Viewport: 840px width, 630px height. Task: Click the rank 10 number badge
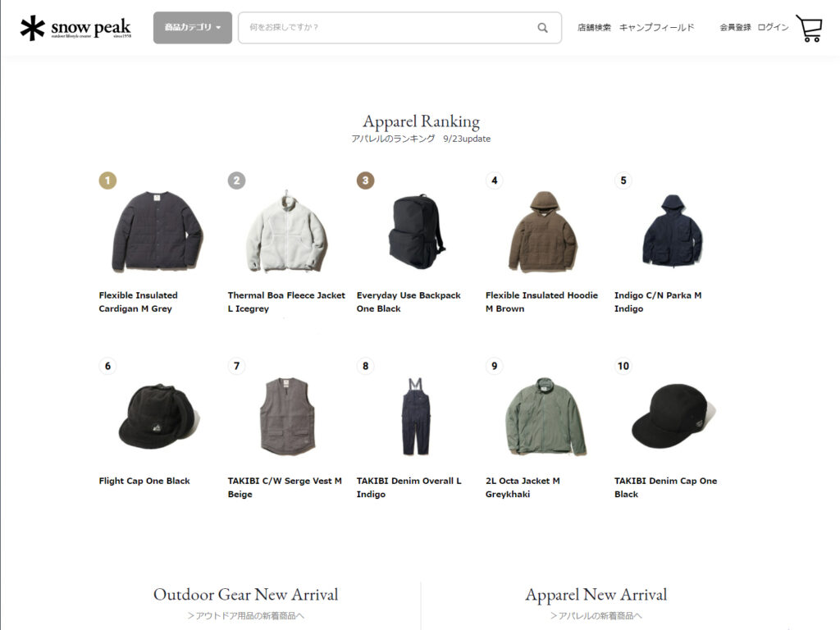pyautogui.click(x=623, y=366)
